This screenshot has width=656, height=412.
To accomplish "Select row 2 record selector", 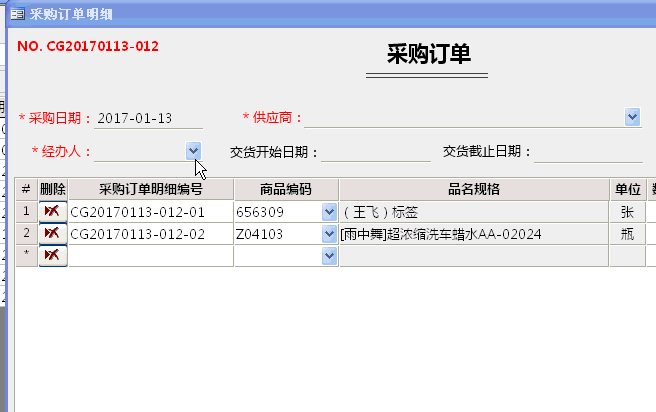I will pos(26,233).
